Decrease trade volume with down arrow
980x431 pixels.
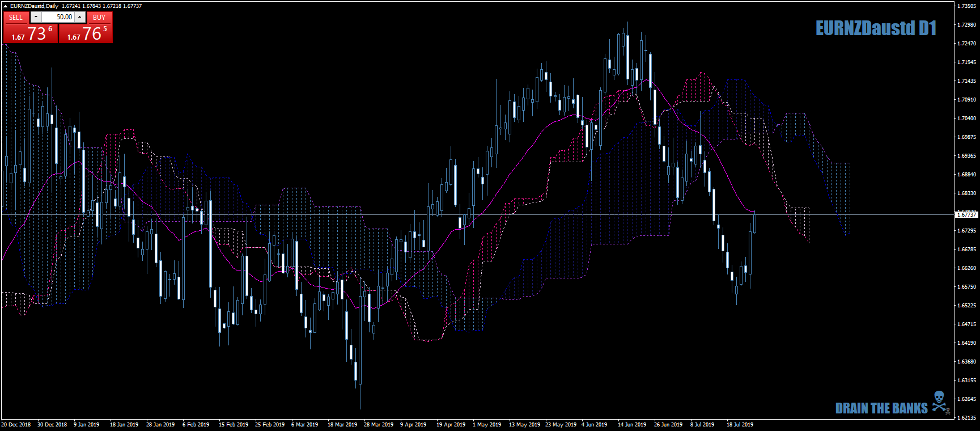tap(36, 17)
